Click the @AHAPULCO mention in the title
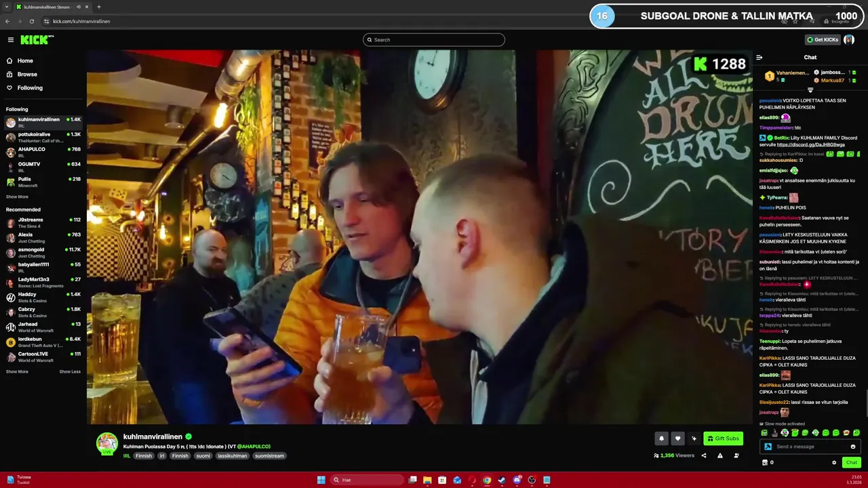Image resolution: width=868 pixels, height=488 pixels. (x=254, y=447)
